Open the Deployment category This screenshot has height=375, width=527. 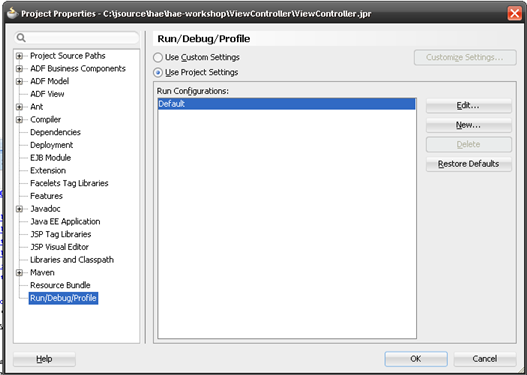click(51, 145)
